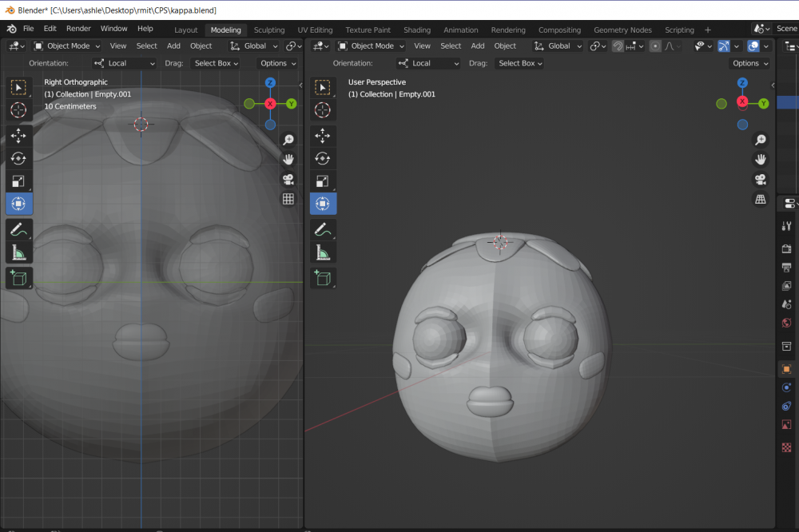Toggle snapping magnet in right viewport header

click(x=618, y=46)
